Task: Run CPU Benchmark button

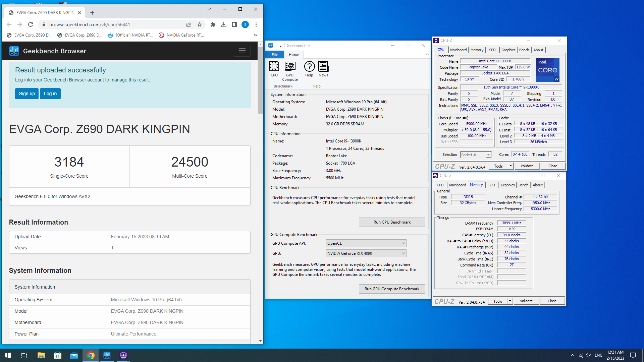Action: click(x=392, y=222)
